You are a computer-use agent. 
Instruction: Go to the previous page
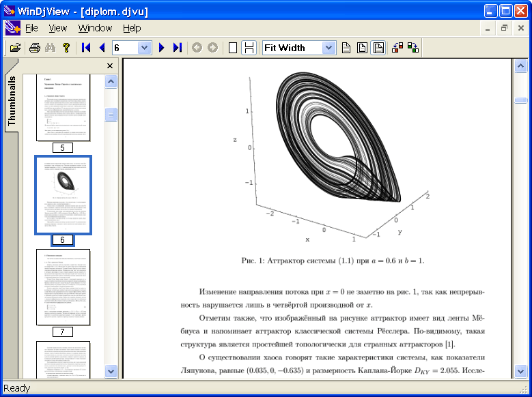coord(102,48)
